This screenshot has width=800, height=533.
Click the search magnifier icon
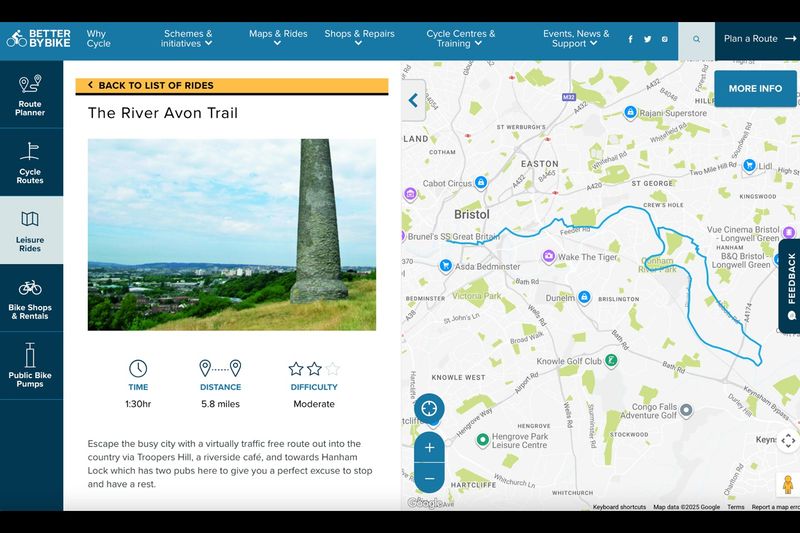tap(697, 40)
